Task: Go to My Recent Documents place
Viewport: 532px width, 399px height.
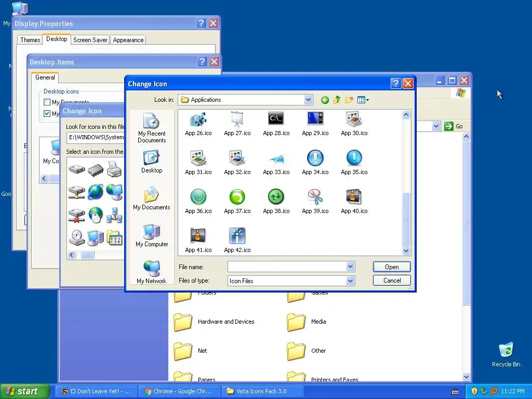Action: point(152,128)
